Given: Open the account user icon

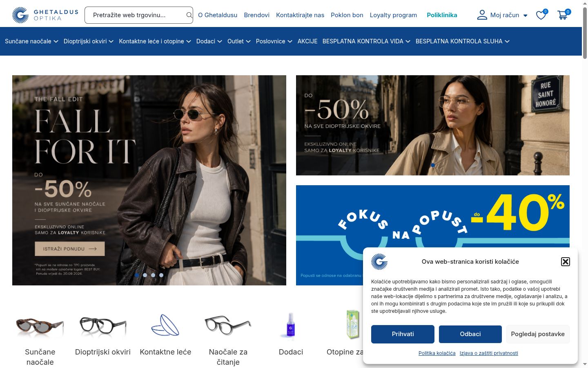Looking at the screenshot, I should pos(482,15).
